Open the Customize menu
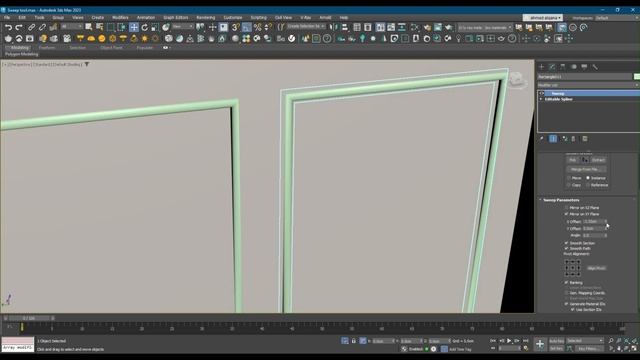640x360 pixels. [233, 18]
